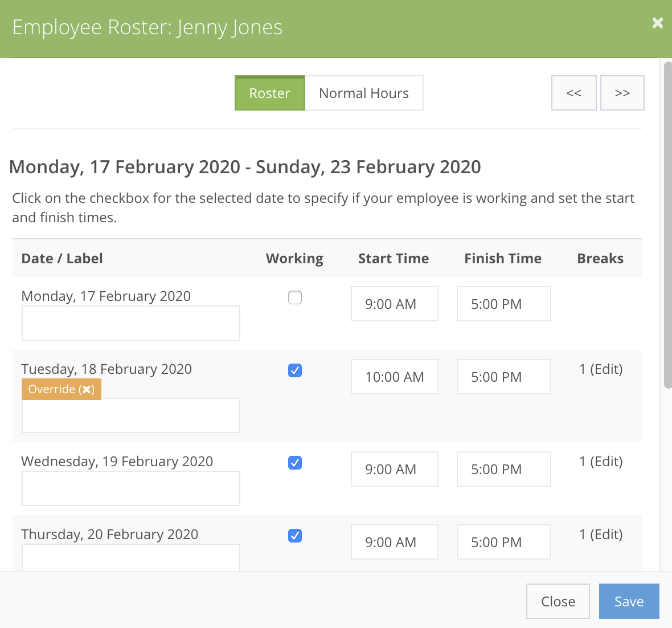Click the Close button
Viewport: 672px width, 628px height.
pyautogui.click(x=558, y=601)
